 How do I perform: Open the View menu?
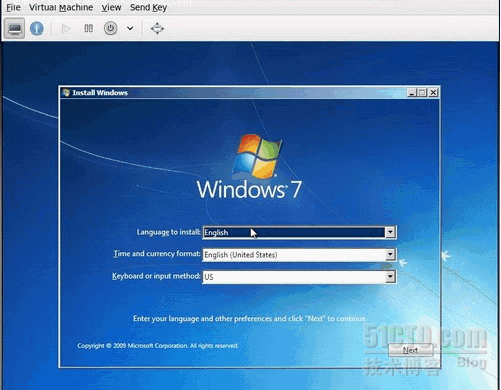click(x=111, y=7)
